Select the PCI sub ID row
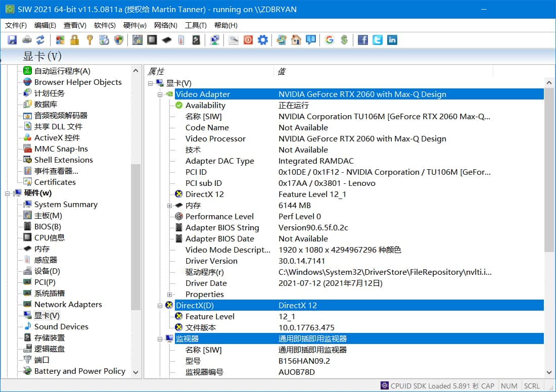 (x=359, y=183)
